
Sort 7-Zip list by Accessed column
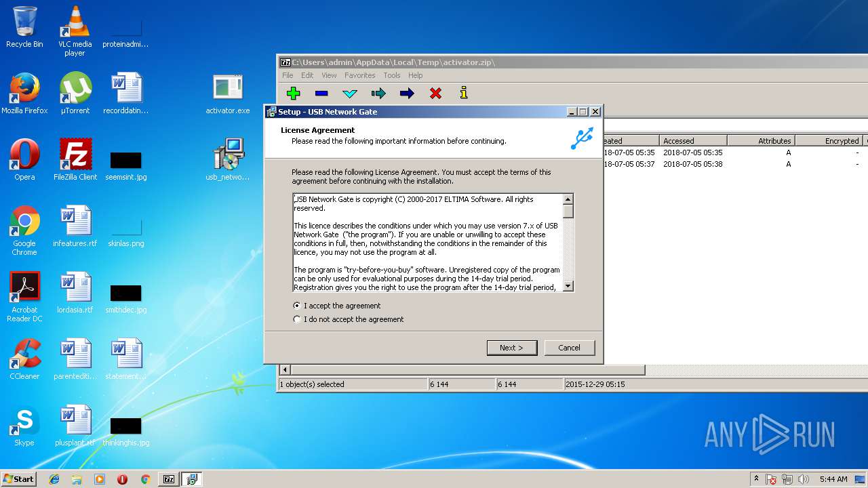[x=693, y=141]
